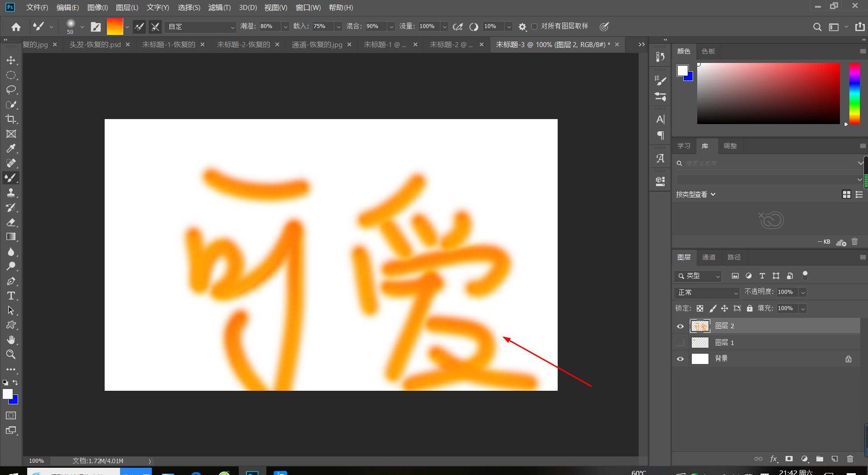Select the Elliptical Marquee tool
Viewport: 868px width, 475px height.
[x=11, y=75]
